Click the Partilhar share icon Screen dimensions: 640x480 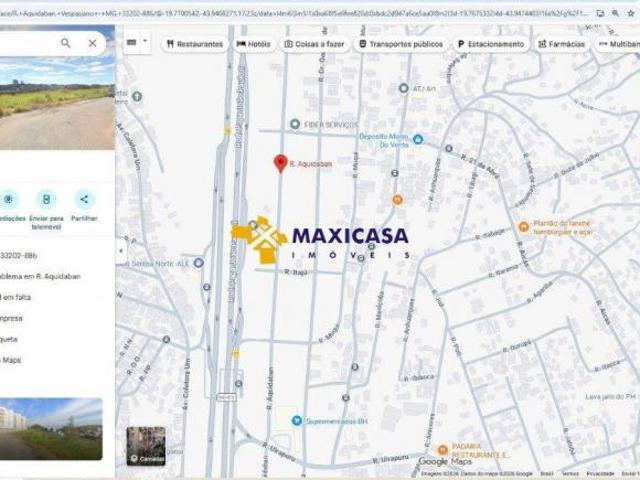tap(84, 199)
